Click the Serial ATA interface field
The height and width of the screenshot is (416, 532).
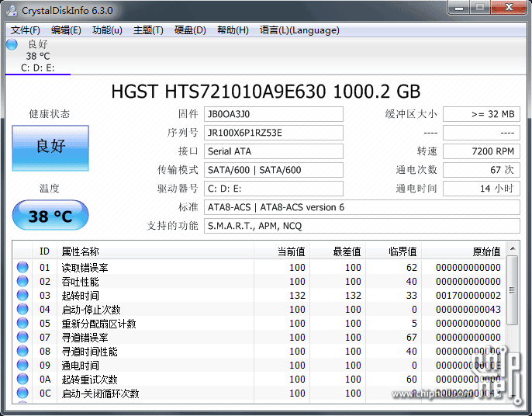point(274,151)
